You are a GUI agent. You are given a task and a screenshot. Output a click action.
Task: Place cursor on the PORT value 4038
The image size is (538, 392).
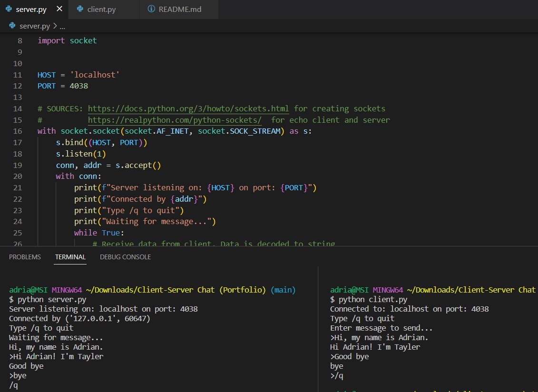click(78, 86)
